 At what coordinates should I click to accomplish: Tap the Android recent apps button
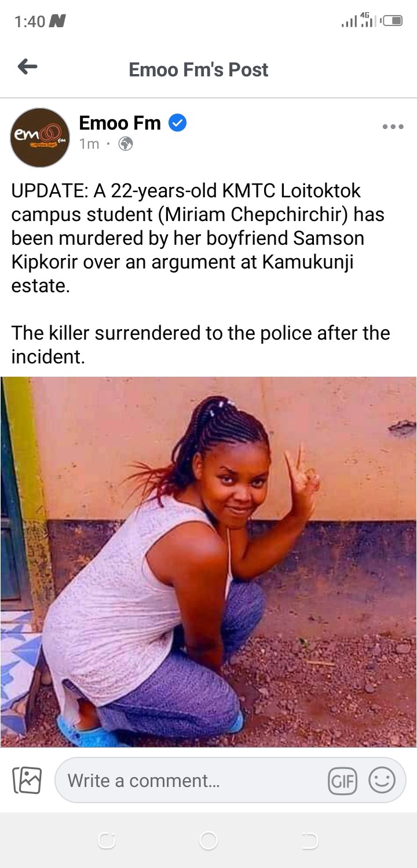pyautogui.click(x=107, y=841)
